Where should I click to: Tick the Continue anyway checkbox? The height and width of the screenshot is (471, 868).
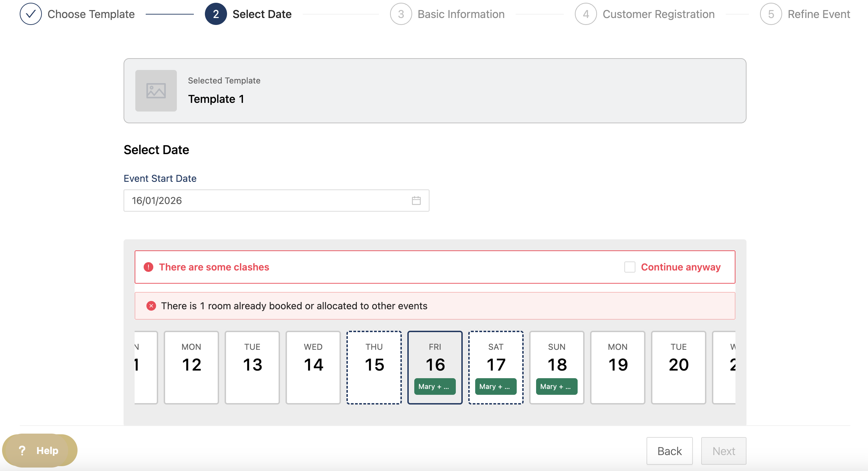[630, 267]
